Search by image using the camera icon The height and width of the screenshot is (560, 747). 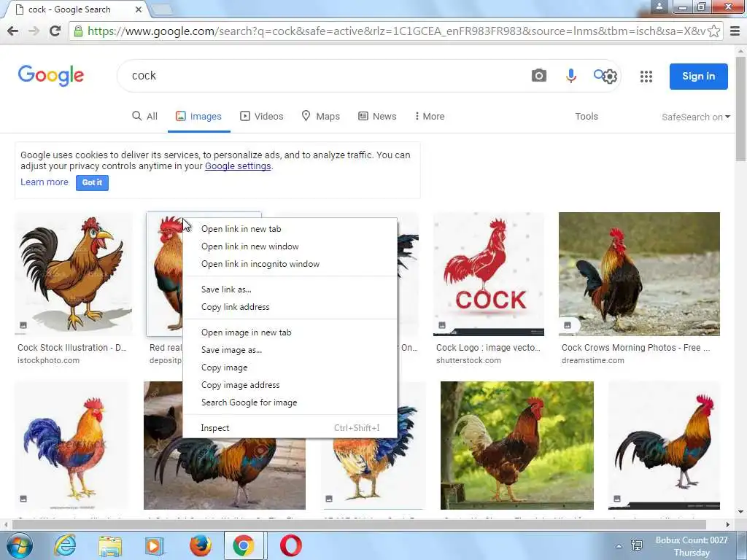pos(539,76)
